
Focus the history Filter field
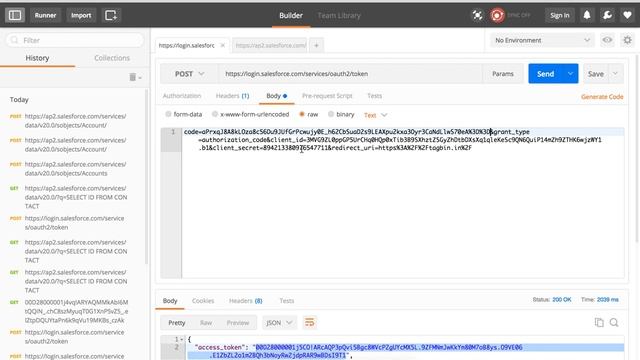tap(75, 40)
